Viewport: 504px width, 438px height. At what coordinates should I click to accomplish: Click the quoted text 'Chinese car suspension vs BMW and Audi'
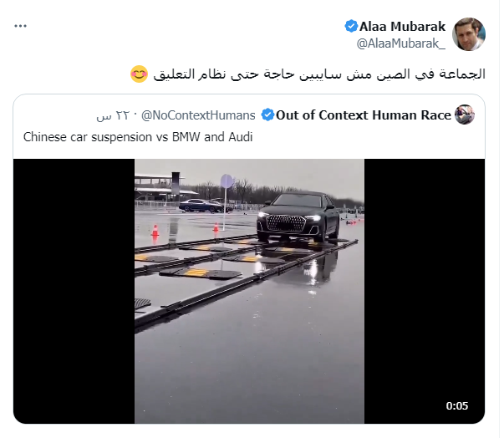pos(138,137)
